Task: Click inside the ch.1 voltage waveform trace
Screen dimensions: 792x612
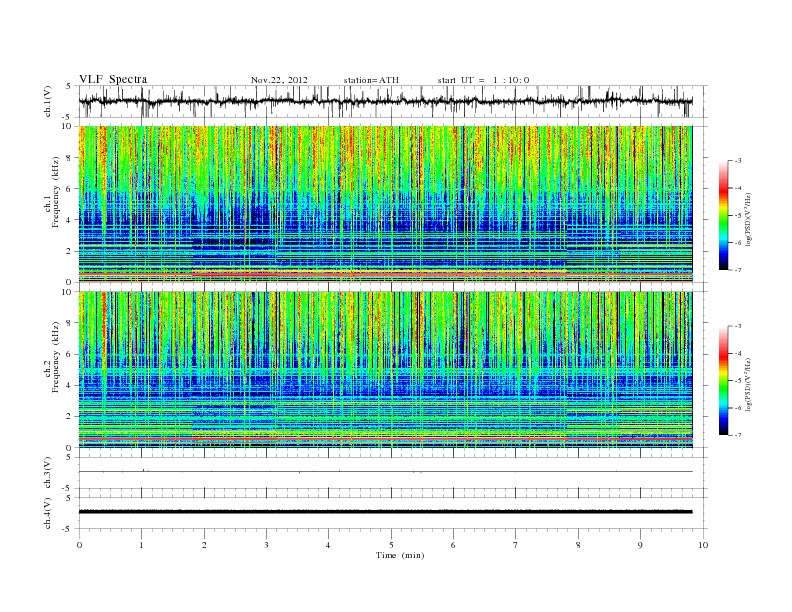Action: click(x=385, y=101)
